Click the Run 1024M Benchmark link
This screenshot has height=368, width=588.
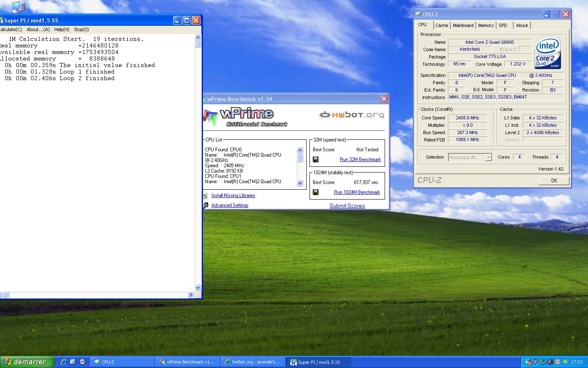(357, 192)
